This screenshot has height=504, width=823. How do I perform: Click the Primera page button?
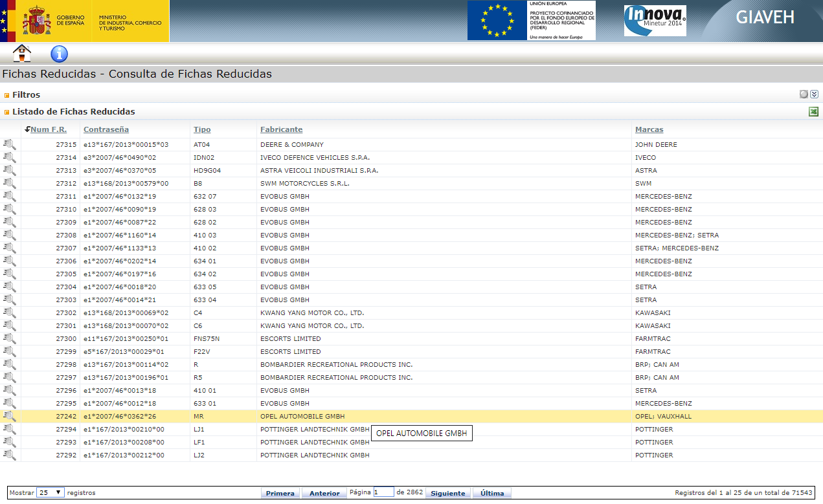tap(280, 493)
